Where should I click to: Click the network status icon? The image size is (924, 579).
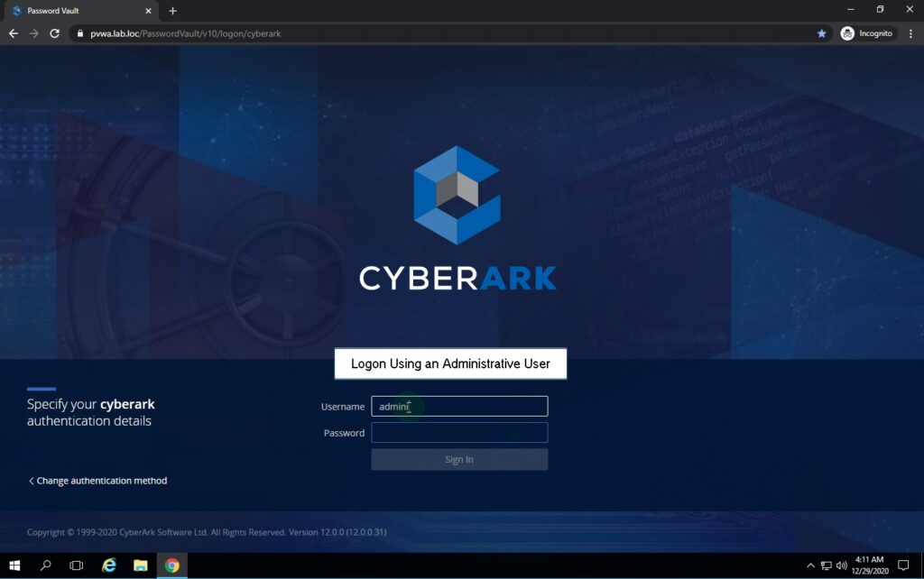(x=827, y=565)
